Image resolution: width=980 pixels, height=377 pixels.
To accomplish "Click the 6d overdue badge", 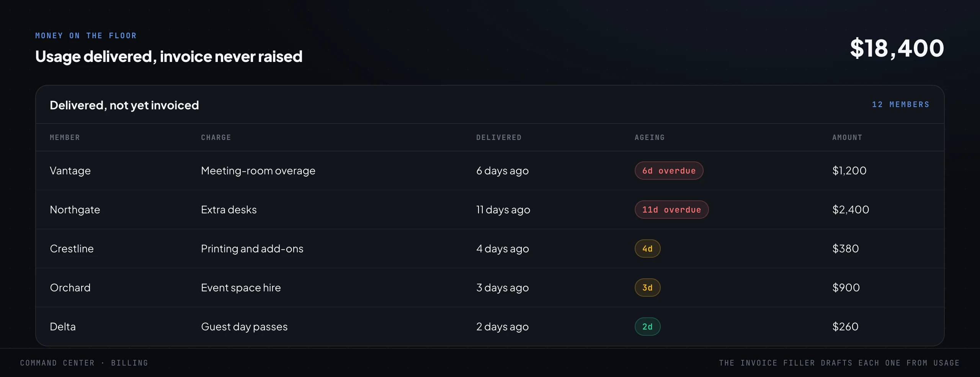I will click(669, 171).
